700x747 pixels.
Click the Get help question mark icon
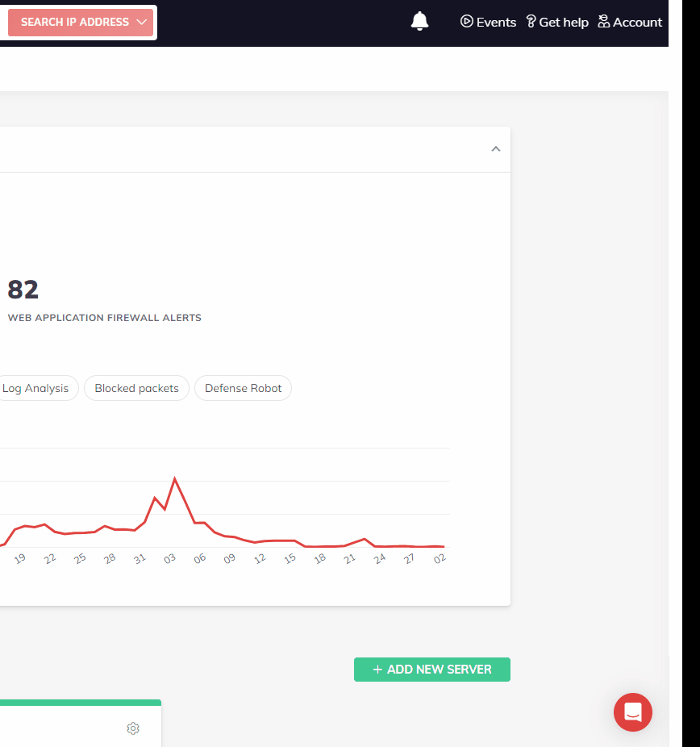tap(531, 22)
